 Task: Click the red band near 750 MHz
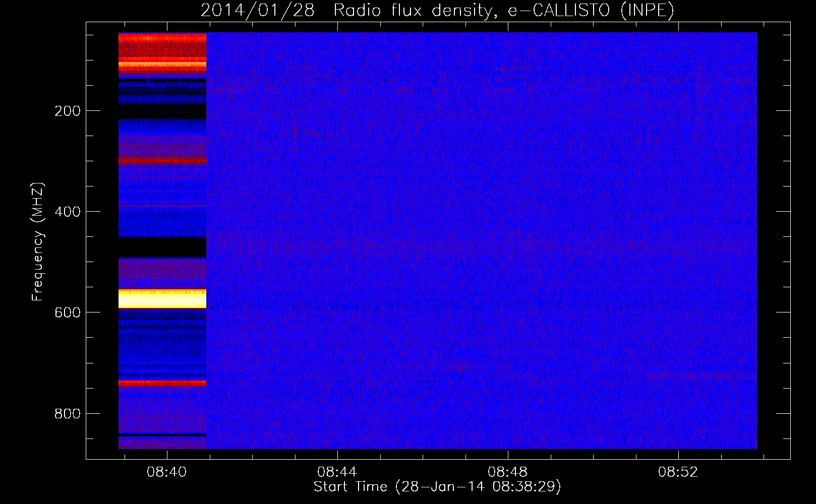[x=162, y=383]
